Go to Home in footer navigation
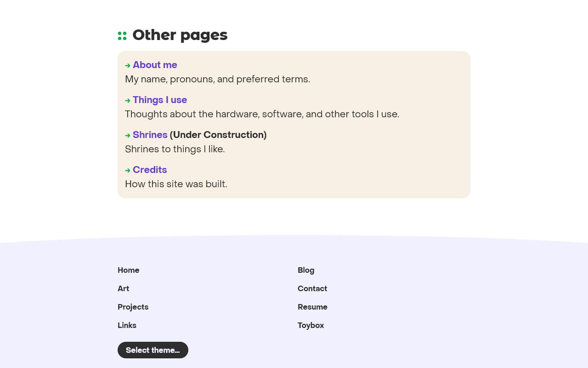Image resolution: width=588 pixels, height=368 pixels. pos(129,270)
